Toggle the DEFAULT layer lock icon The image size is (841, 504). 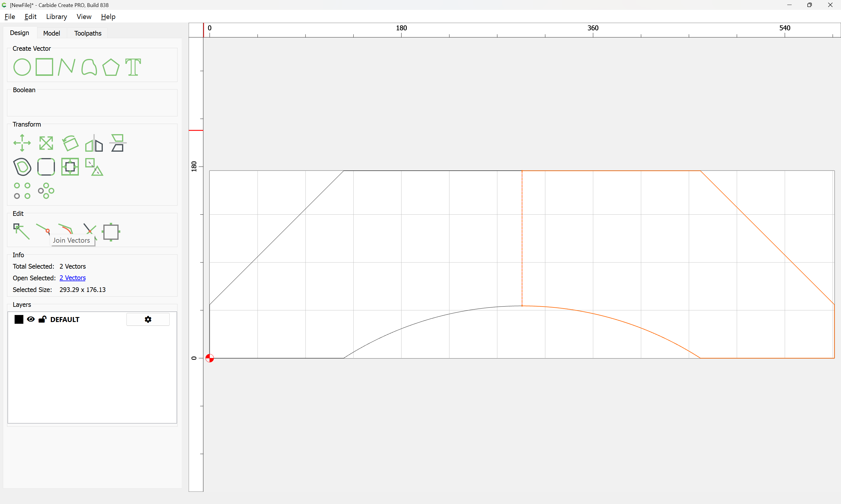click(42, 319)
